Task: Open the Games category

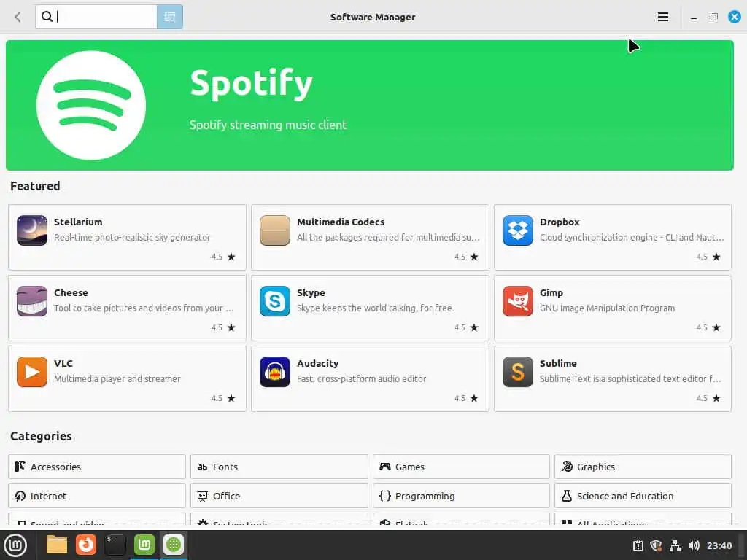Action: tap(461, 467)
